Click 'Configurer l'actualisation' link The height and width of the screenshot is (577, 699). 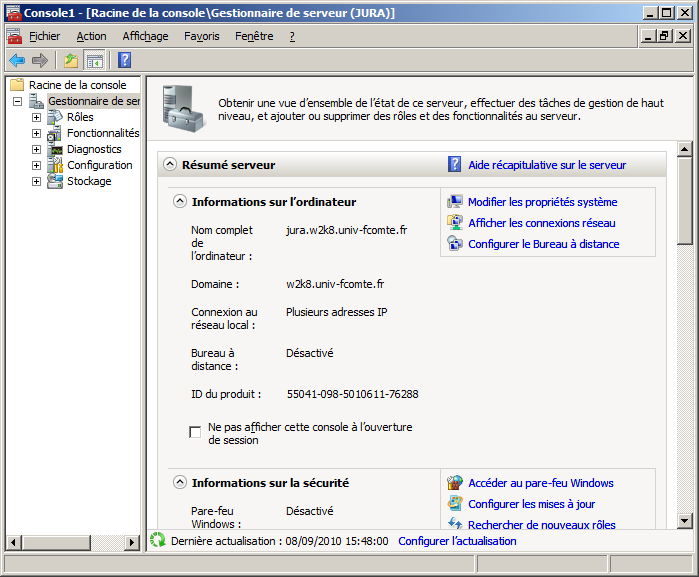457,541
